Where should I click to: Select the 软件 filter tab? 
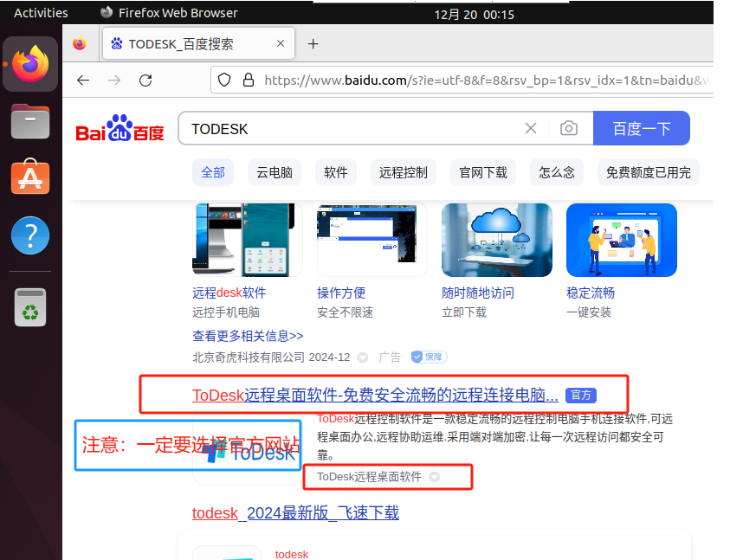click(336, 173)
